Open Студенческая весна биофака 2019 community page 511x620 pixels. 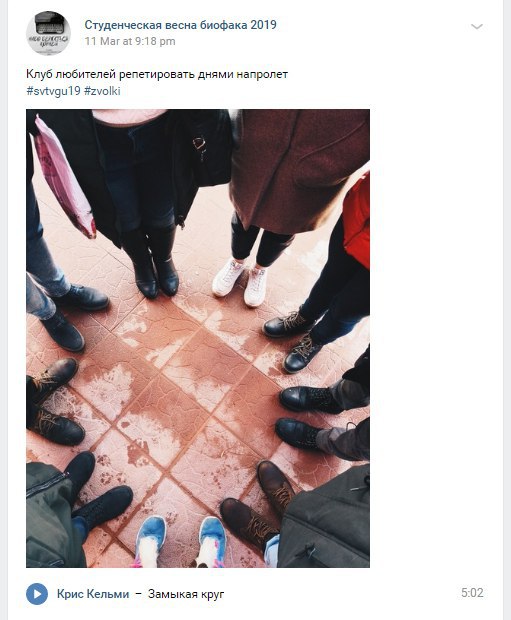(180, 25)
